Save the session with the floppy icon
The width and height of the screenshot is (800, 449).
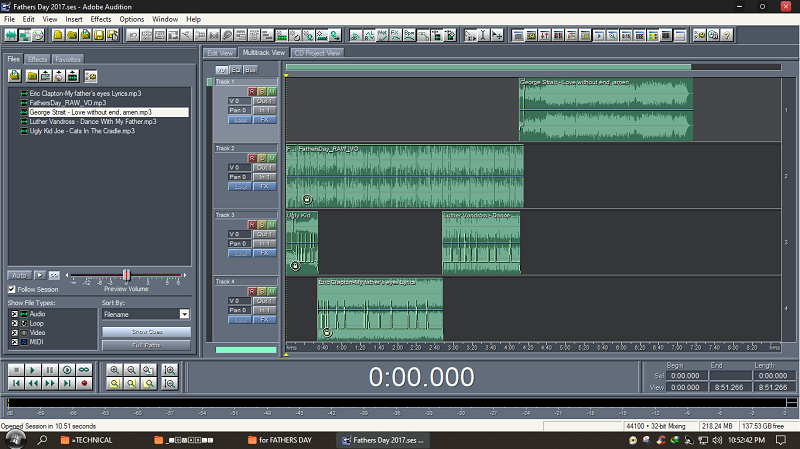pyautogui.click(x=99, y=35)
